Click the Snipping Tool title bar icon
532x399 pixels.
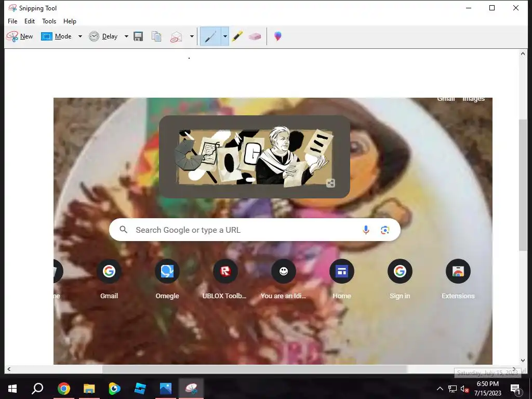coord(12,8)
